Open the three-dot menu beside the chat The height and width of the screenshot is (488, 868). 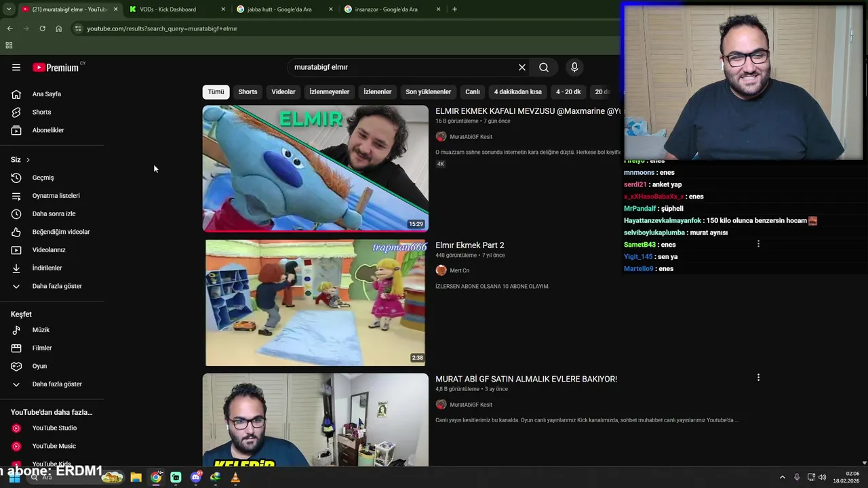(758, 244)
